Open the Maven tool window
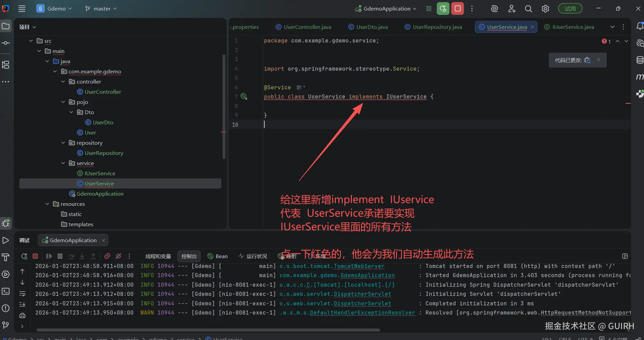The width and height of the screenshot is (644, 340). [x=640, y=77]
